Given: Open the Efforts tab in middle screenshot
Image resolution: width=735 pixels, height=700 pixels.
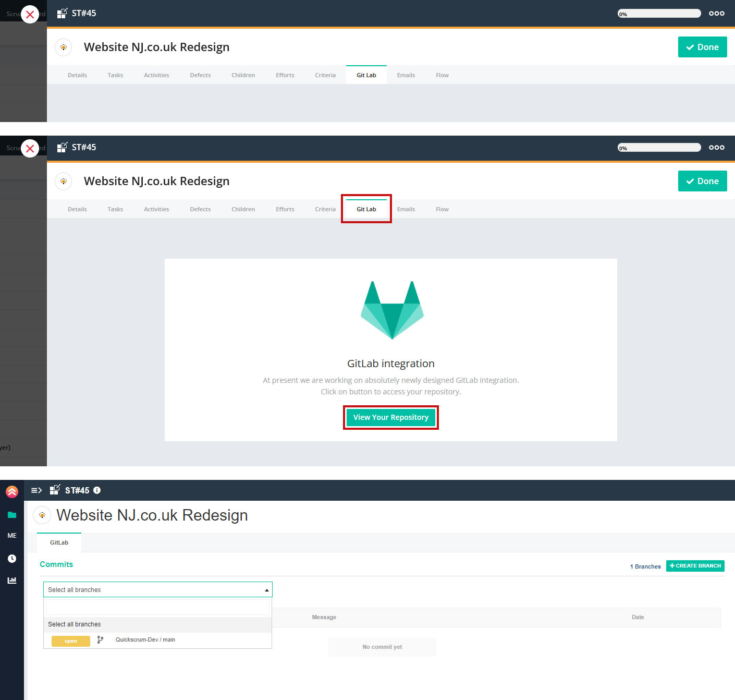Looking at the screenshot, I should click(x=285, y=209).
